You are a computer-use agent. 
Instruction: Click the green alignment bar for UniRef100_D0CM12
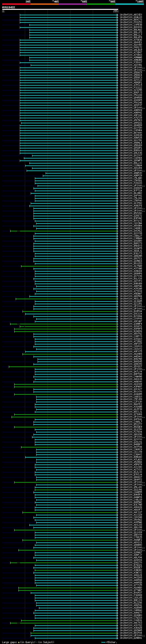tap(64, 231)
